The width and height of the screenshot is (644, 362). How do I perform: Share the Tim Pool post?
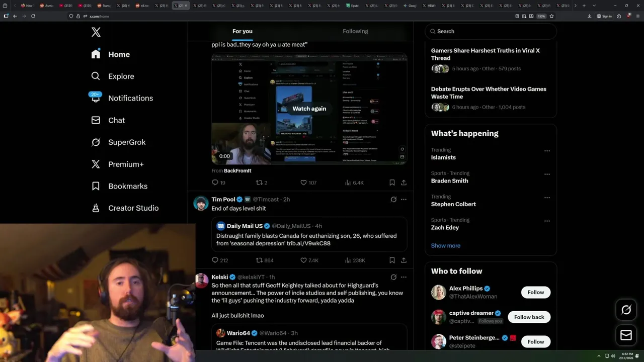[404, 260]
